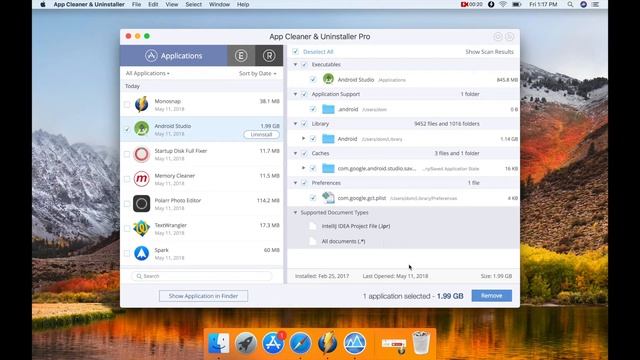The width and height of the screenshot is (640, 360).
Task: Open the Help menu
Action: [243, 4]
